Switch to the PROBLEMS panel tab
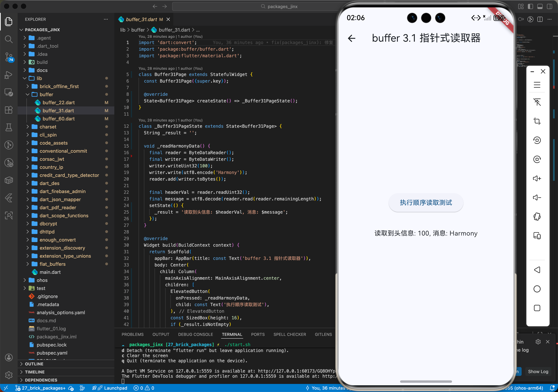The image size is (558, 392). click(133, 335)
